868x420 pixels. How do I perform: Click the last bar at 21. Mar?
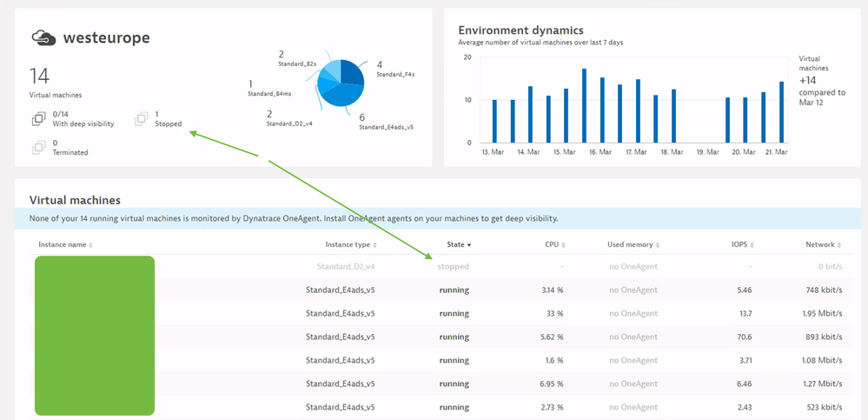(781, 111)
